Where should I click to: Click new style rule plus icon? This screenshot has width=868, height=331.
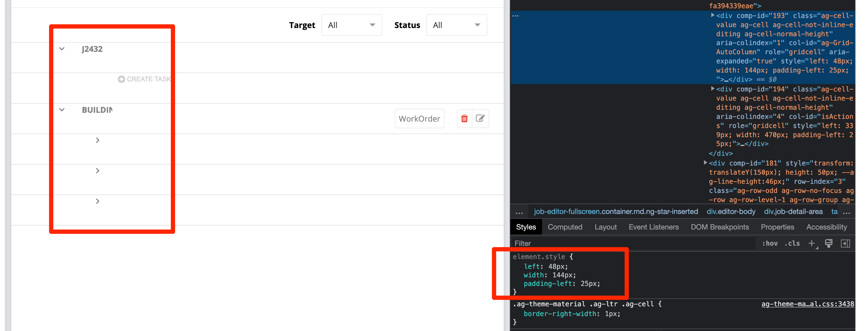[x=811, y=243]
